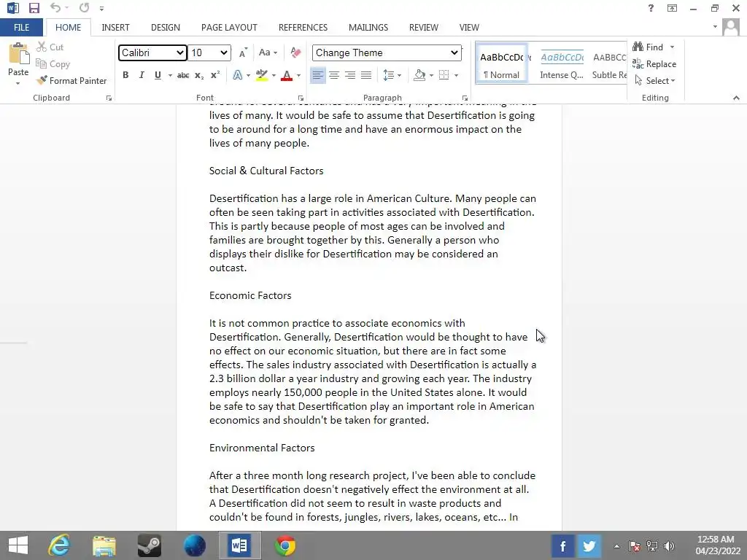Click the Borders icon
The image size is (747, 560).
444,75
